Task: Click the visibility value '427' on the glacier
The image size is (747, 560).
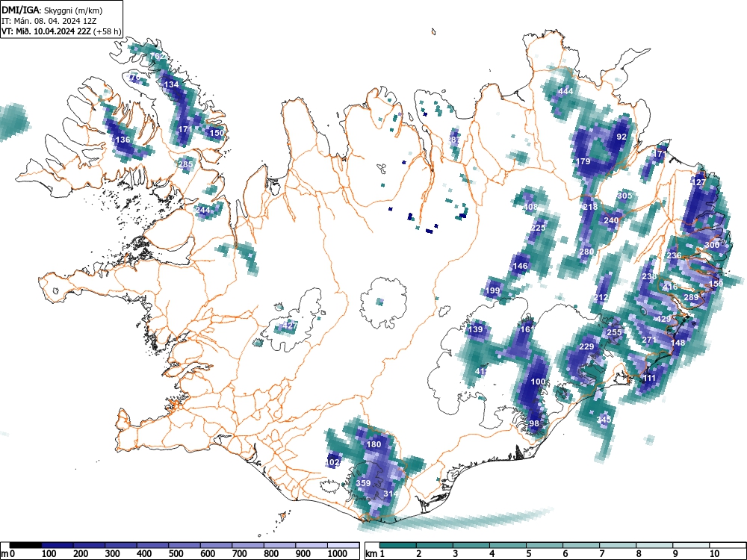Action: click(290, 326)
